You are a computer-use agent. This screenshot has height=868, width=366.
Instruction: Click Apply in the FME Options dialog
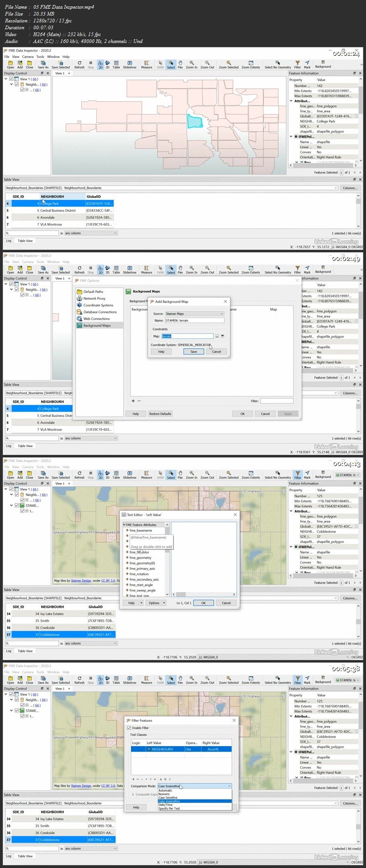[x=288, y=414]
